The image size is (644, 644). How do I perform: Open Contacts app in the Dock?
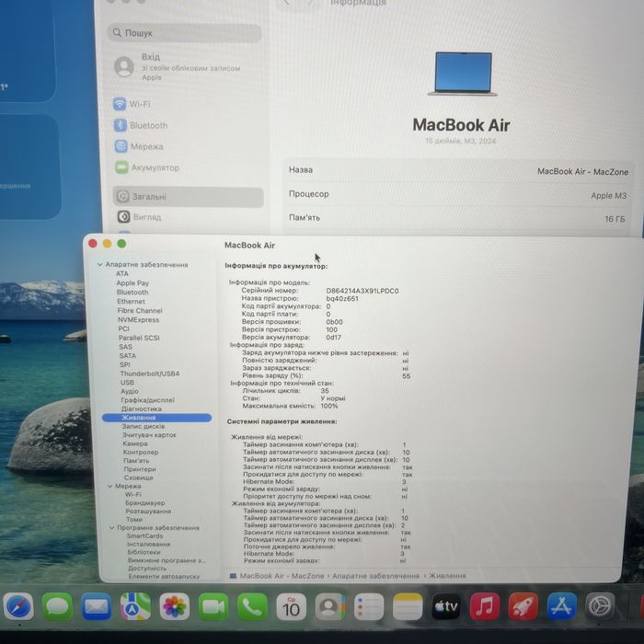[329, 606]
